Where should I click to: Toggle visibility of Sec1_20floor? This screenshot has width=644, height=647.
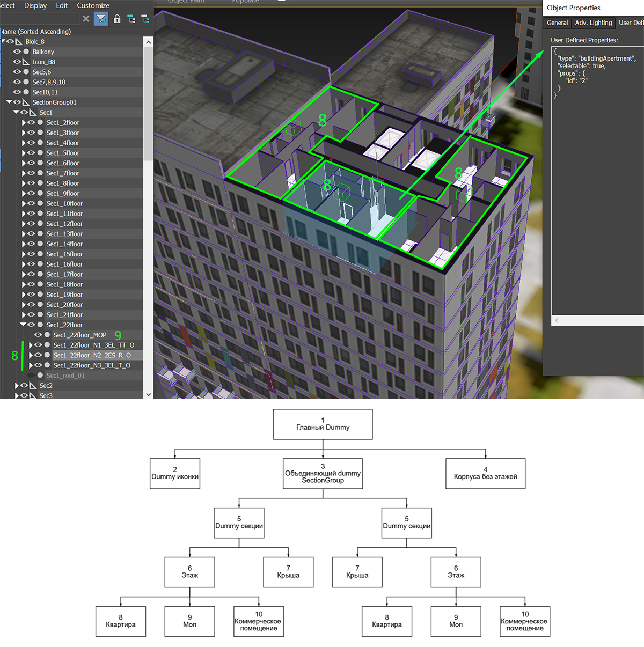(x=31, y=305)
